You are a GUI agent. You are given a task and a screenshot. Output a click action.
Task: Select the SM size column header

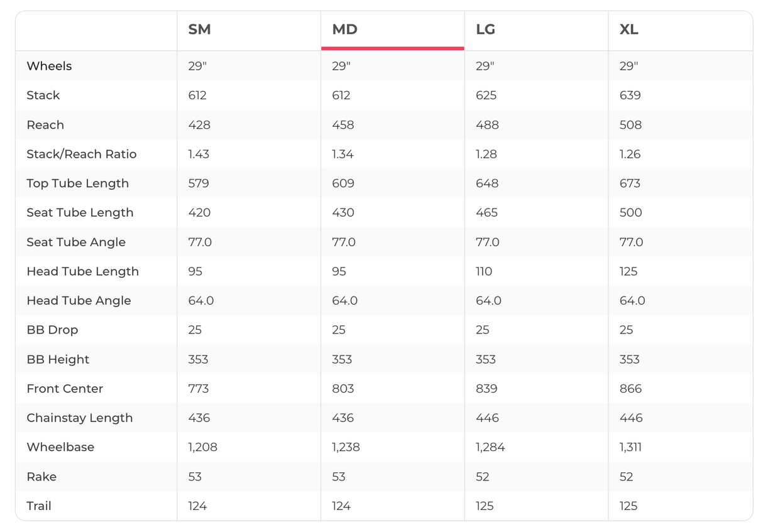199,30
